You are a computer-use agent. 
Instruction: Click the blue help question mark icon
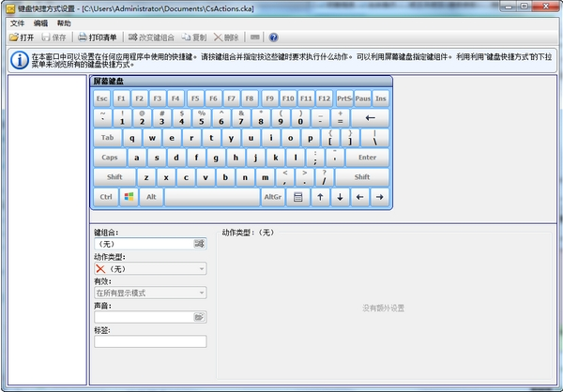(274, 38)
